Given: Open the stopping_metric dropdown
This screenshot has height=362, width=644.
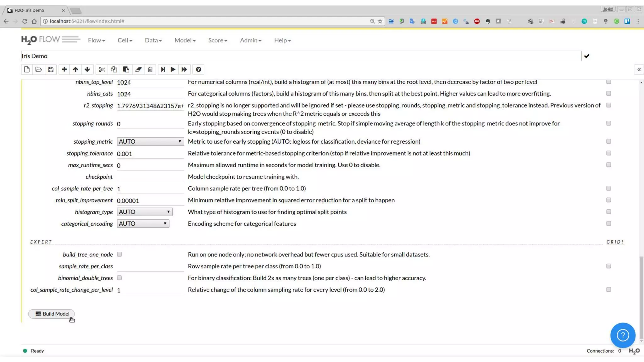Looking at the screenshot, I should click(150, 141).
